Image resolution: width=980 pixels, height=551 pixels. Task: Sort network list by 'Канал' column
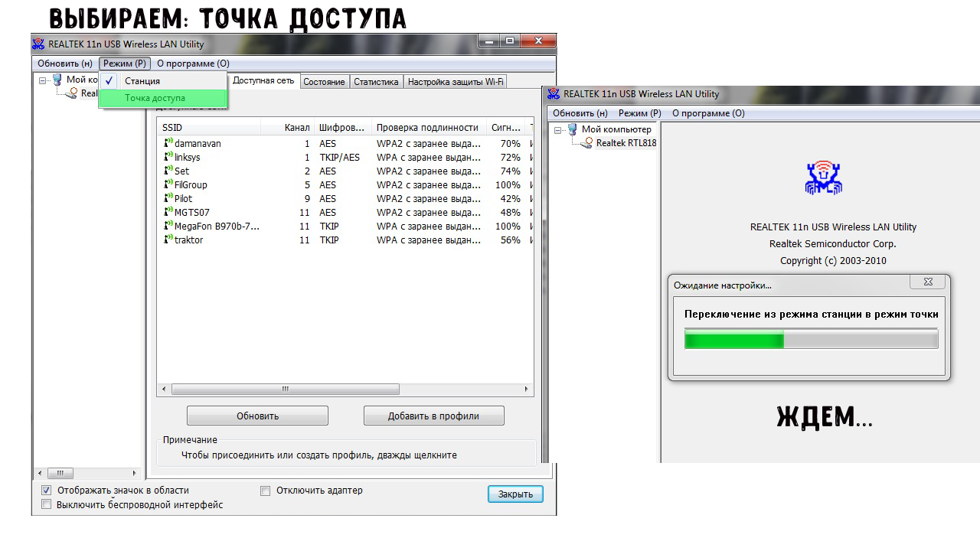click(x=288, y=128)
